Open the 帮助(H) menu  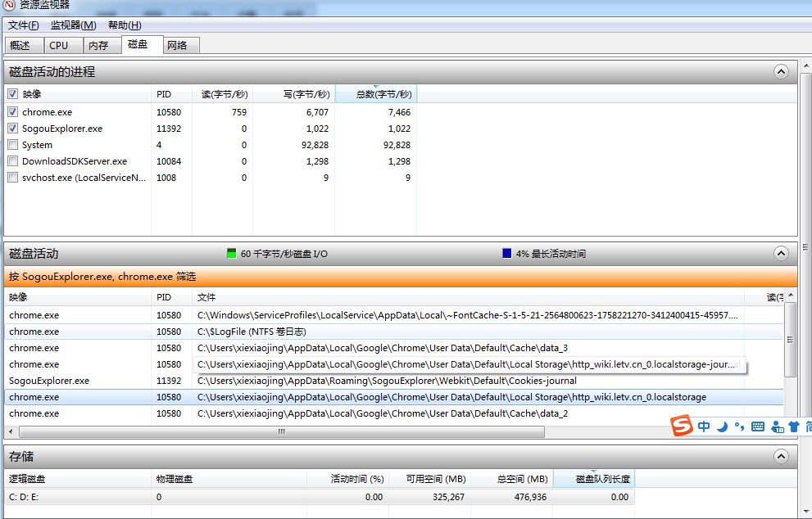pyautogui.click(x=125, y=25)
